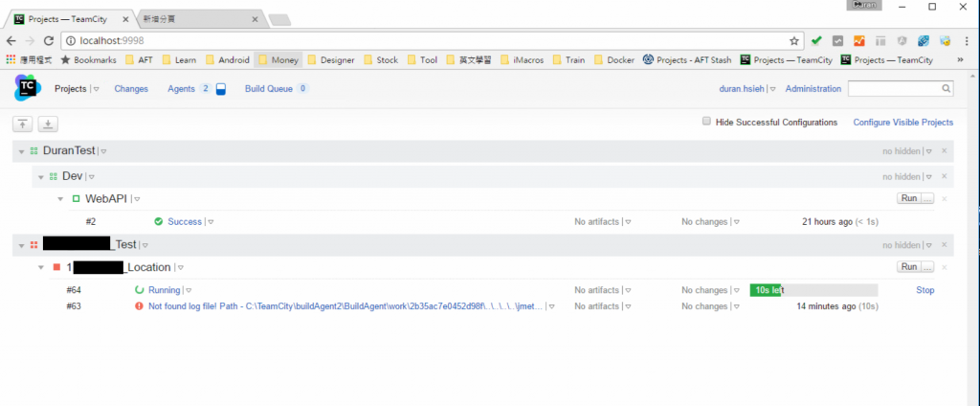The height and width of the screenshot is (406, 980).
Task: Go to the Agents page
Action: tap(181, 89)
